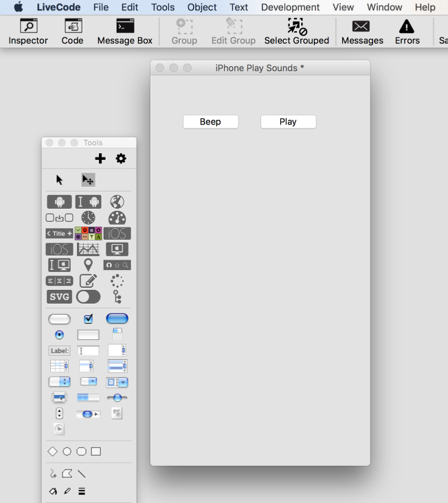Screen dimensions: 448x503
Task: Open the Apple menu
Action: tap(19, 7)
